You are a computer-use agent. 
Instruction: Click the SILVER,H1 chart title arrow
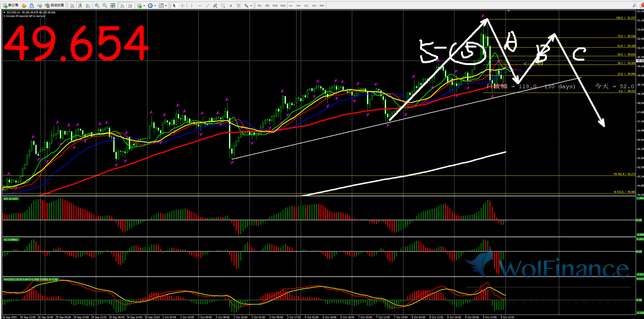[x=4, y=12]
